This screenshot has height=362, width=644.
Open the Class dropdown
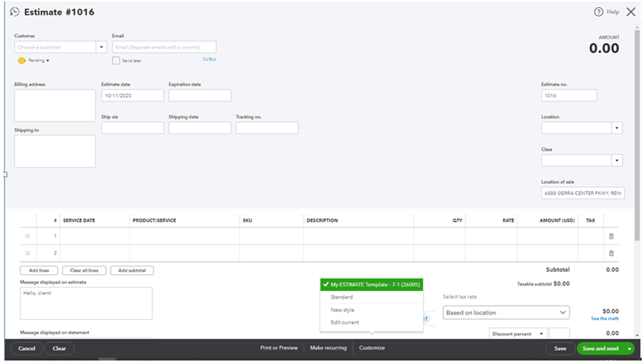(x=617, y=160)
